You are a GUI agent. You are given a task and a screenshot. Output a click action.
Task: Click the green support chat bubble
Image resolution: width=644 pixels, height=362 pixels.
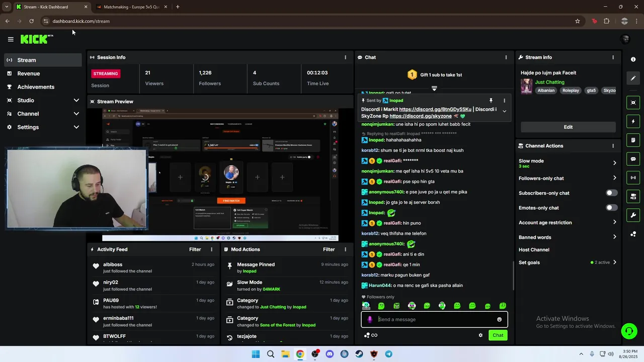point(629,331)
